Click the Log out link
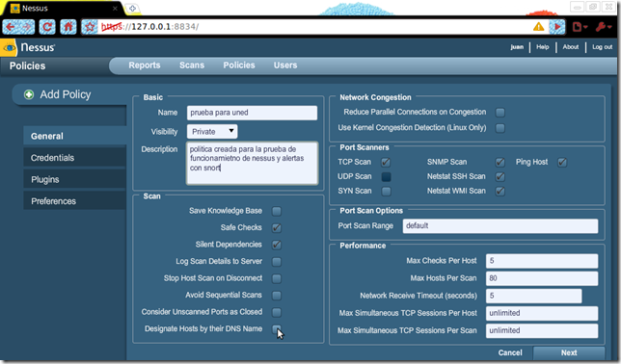This screenshot has height=364, width=621. click(602, 47)
